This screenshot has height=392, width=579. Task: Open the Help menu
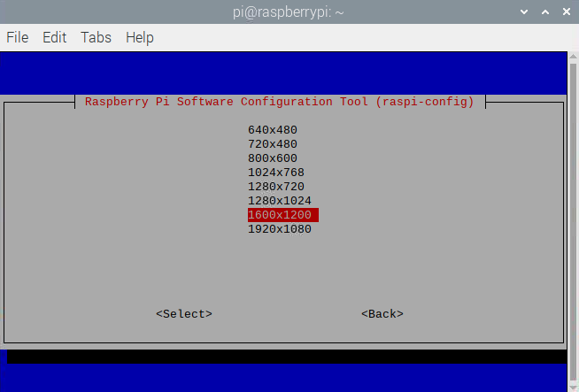(x=140, y=37)
